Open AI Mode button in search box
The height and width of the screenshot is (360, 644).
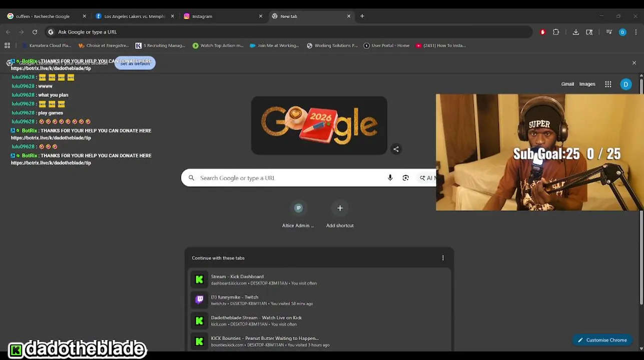click(x=427, y=178)
